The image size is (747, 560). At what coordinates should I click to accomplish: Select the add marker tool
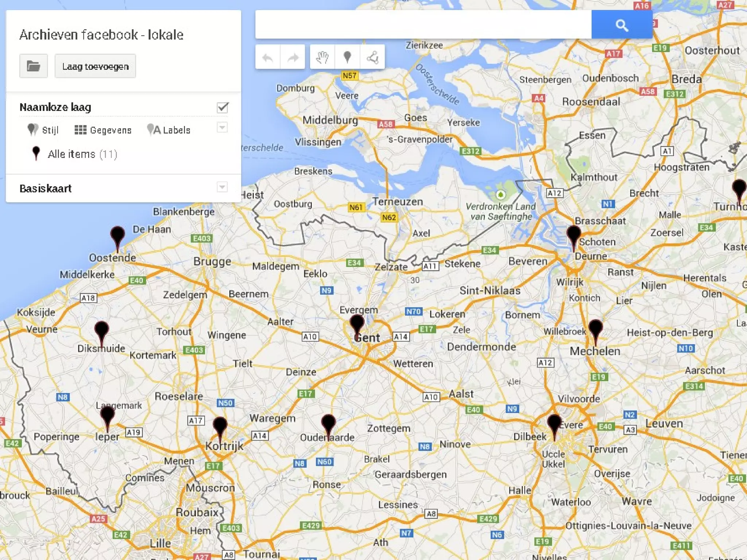[347, 57]
